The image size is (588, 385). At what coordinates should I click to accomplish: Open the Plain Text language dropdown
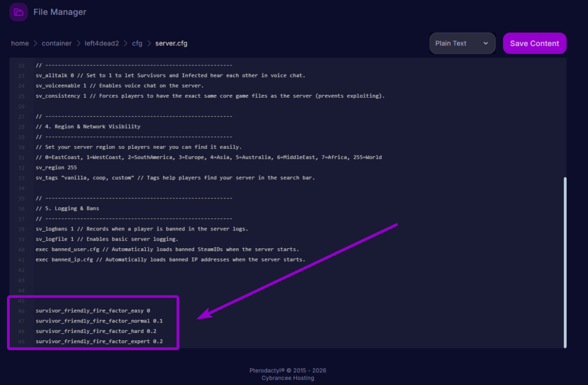click(462, 43)
